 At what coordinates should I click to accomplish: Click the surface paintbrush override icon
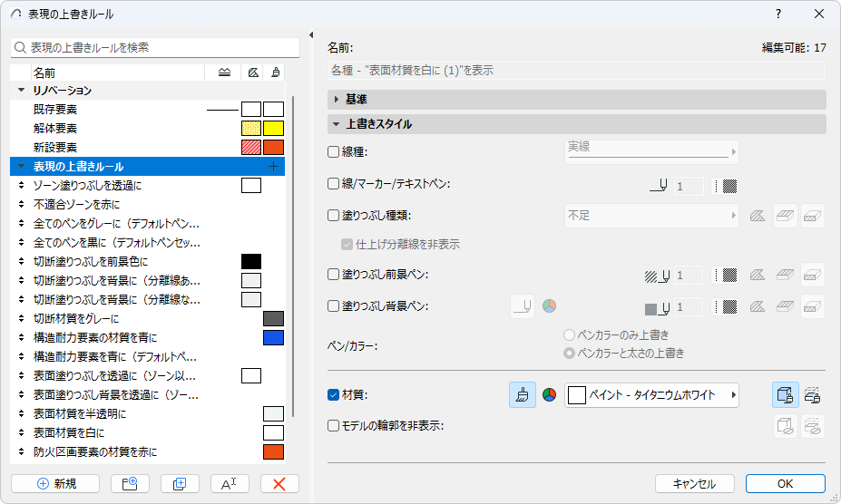(522, 395)
